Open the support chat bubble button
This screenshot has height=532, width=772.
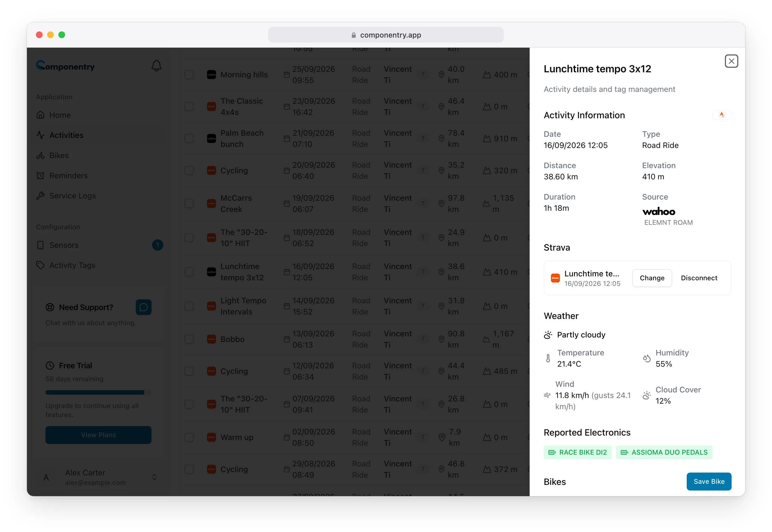tap(143, 307)
